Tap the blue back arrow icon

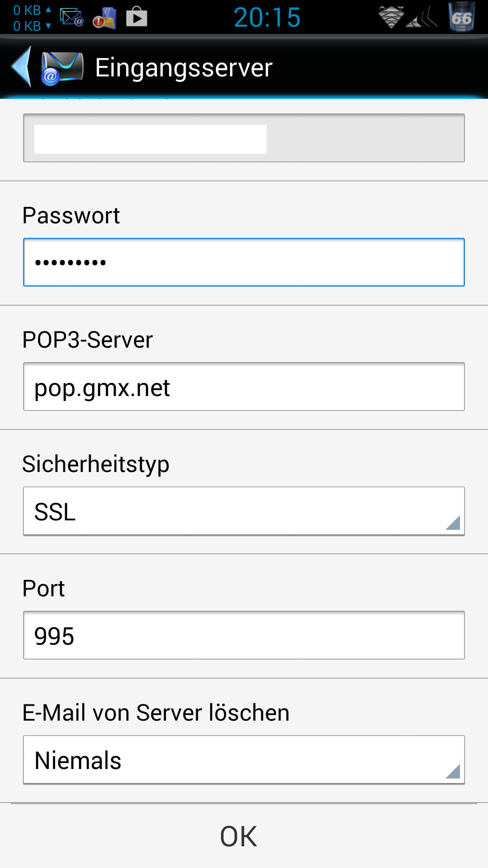(21, 66)
